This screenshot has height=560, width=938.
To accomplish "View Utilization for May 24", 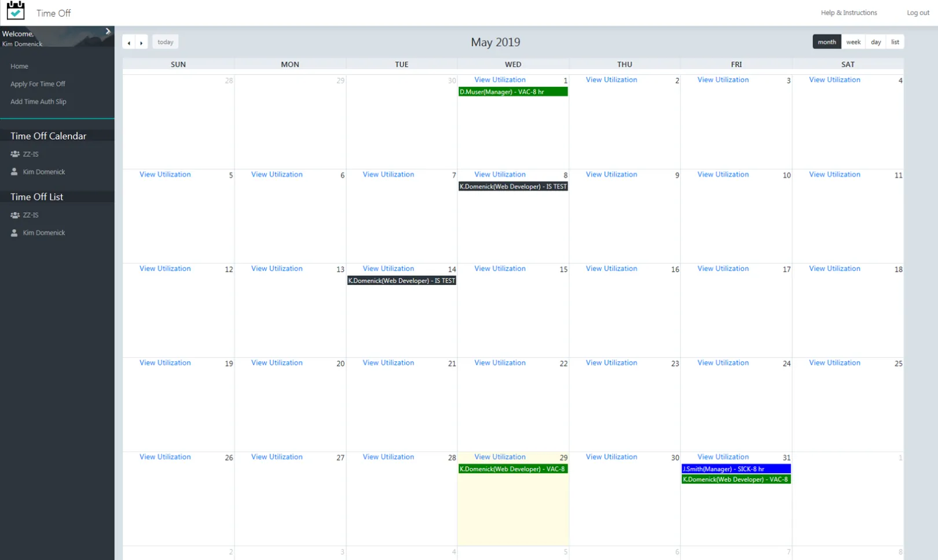I will click(723, 363).
